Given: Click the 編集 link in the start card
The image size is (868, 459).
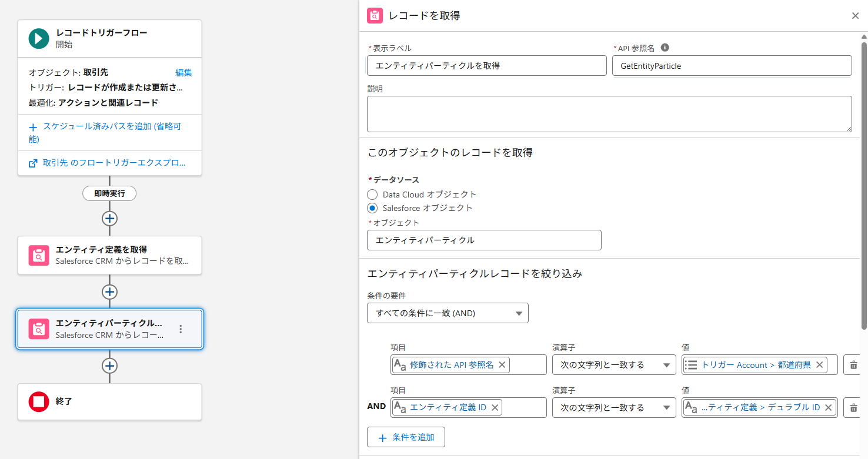Looking at the screenshot, I should click(x=183, y=73).
